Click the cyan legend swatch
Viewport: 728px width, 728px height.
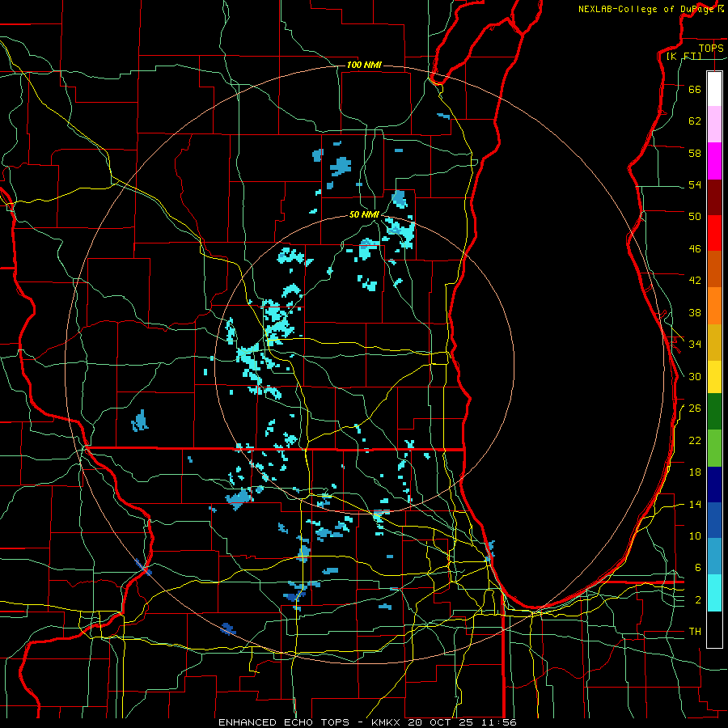(714, 593)
